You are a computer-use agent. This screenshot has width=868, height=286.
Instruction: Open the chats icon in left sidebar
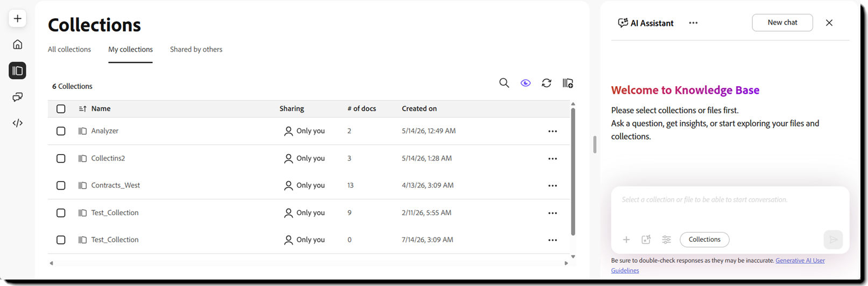tap(17, 97)
